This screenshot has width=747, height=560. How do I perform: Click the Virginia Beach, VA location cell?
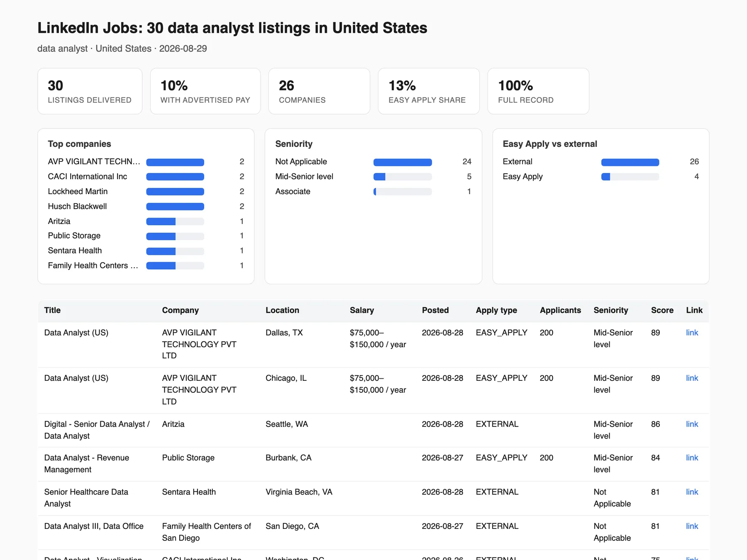click(299, 492)
